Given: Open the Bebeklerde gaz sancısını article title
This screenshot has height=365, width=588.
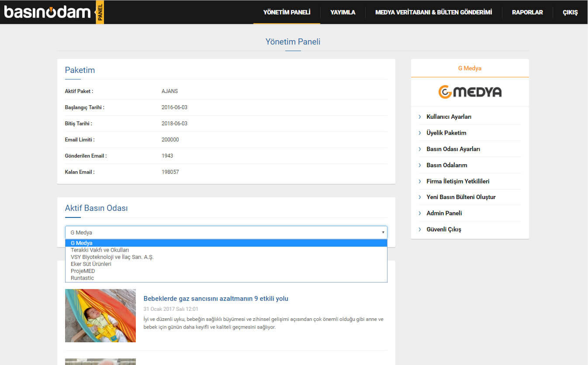Looking at the screenshot, I should (216, 299).
